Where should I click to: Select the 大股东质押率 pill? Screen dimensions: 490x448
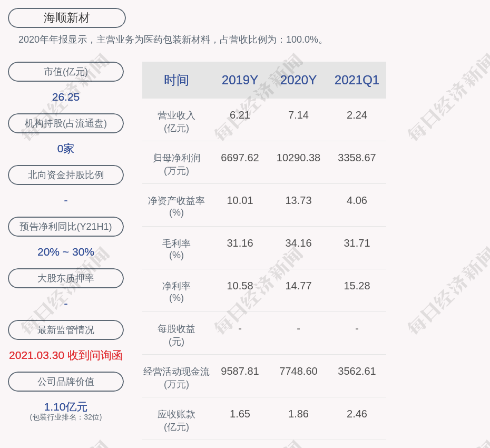(x=66, y=278)
